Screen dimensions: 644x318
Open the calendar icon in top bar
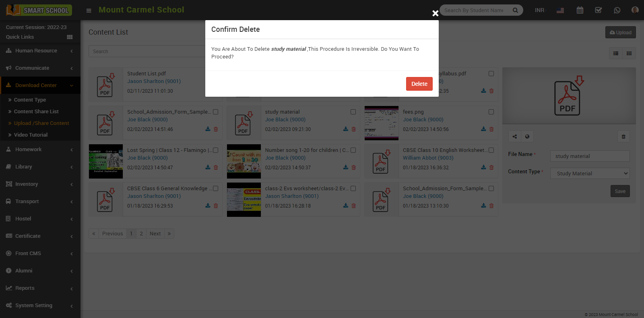coord(580,10)
